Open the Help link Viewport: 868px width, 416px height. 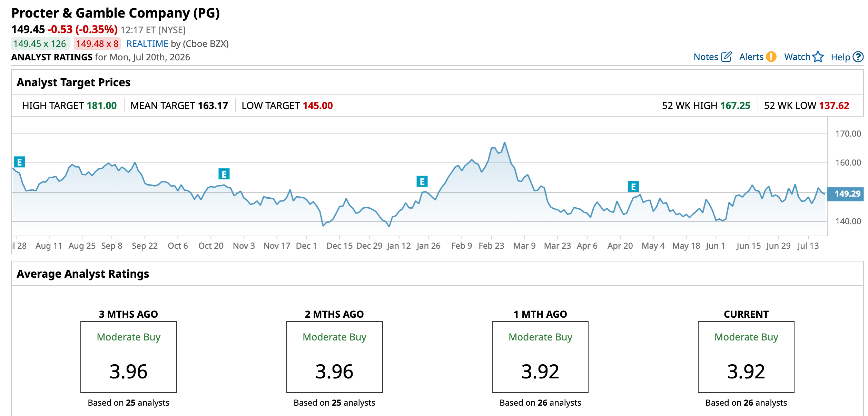840,57
